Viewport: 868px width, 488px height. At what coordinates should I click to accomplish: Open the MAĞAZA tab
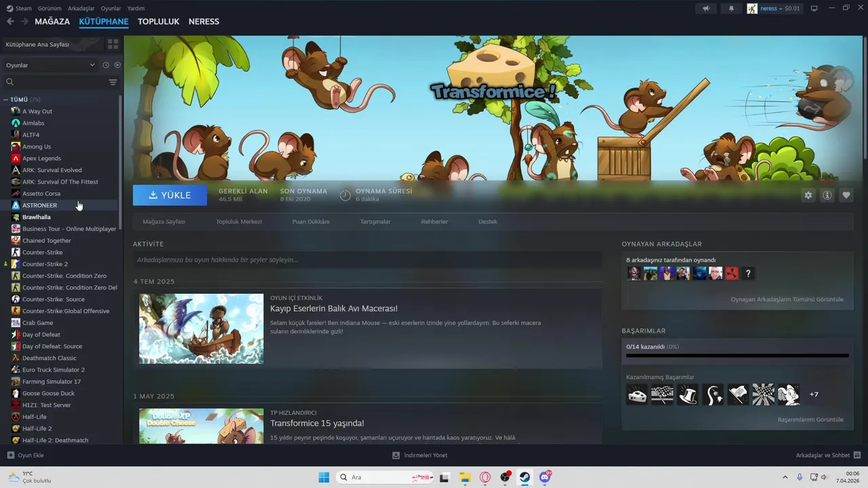coord(52,22)
